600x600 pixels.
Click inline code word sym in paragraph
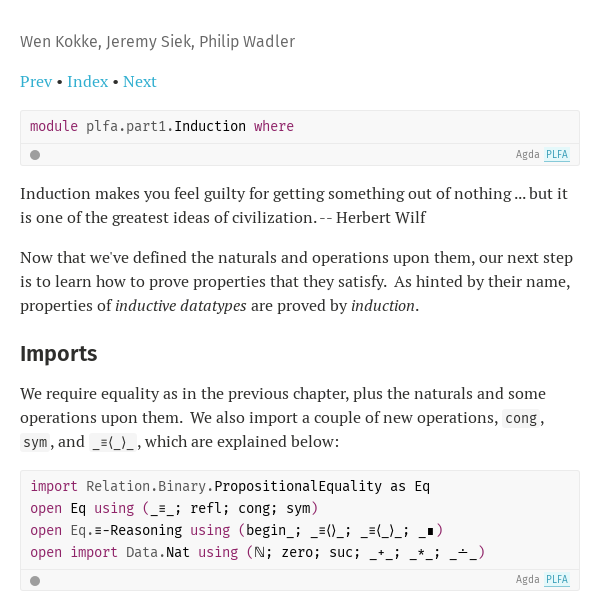pyautogui.click(x=35, y=442)
